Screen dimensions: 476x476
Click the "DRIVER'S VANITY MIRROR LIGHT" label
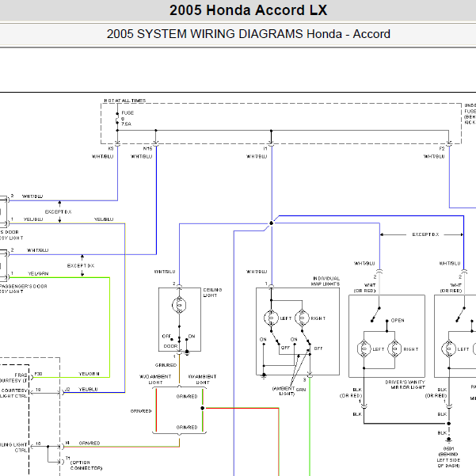405,385
